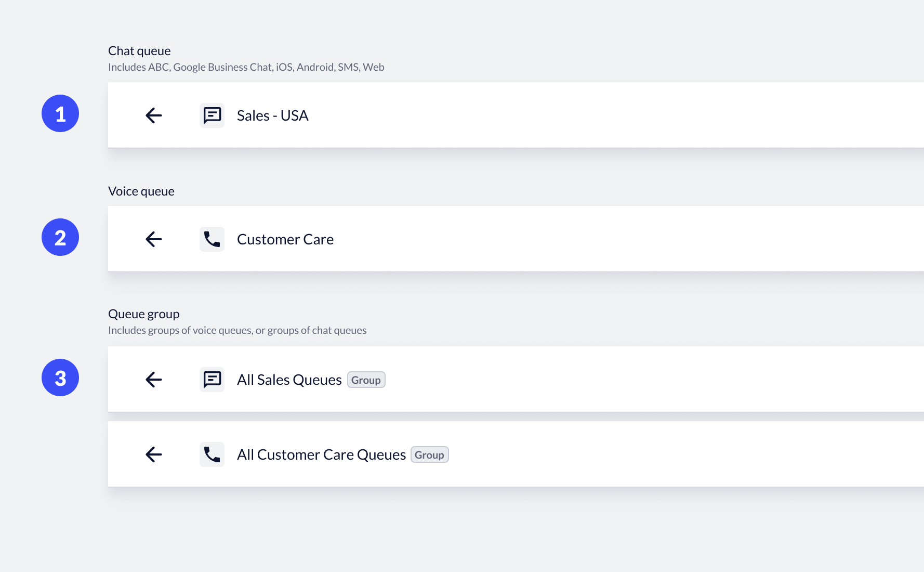924x572 pixels.
Task: Click back arrow beside All Customer Care Queues
Action: pyautogui.click(x=154, y=454)
